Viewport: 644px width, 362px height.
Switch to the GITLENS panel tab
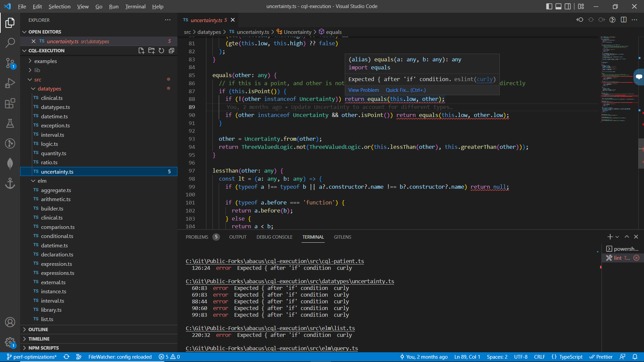[x=342, y=237]
